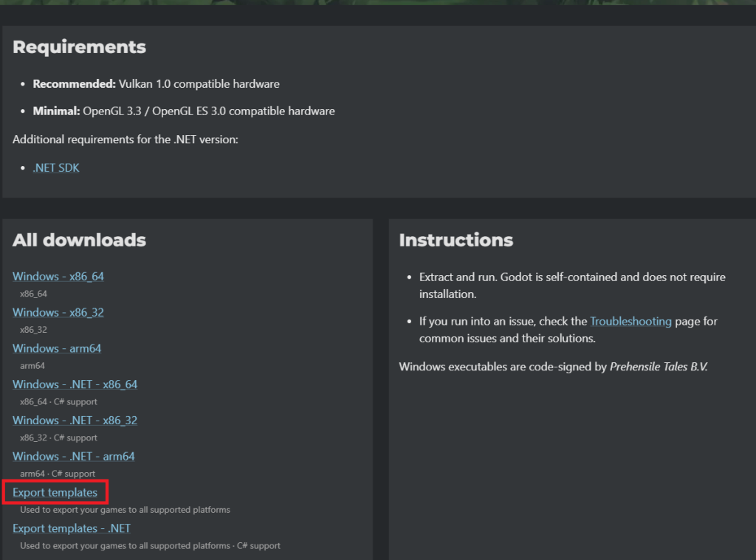Open the Troubleshooting page link
756x560 pixels.
tap(630, 321)
